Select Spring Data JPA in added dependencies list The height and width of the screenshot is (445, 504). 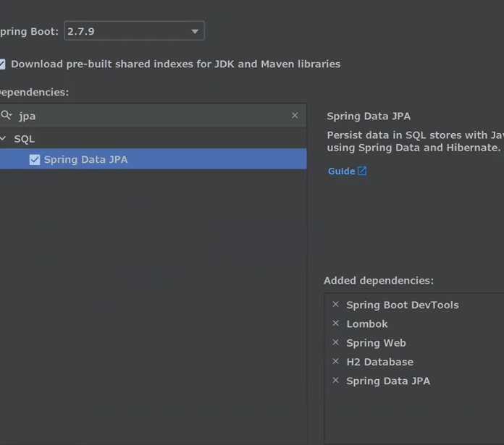tap(388, 381)
